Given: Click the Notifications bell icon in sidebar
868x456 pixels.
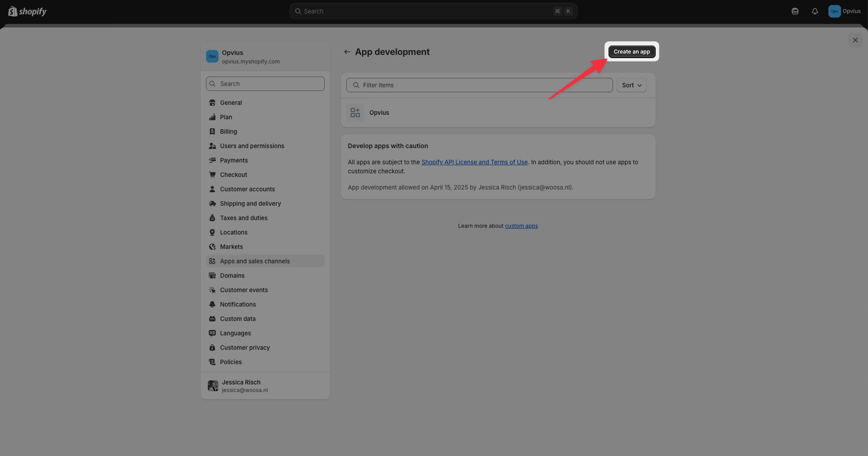Looking at the screenshot, I should (x=212, y=304).
